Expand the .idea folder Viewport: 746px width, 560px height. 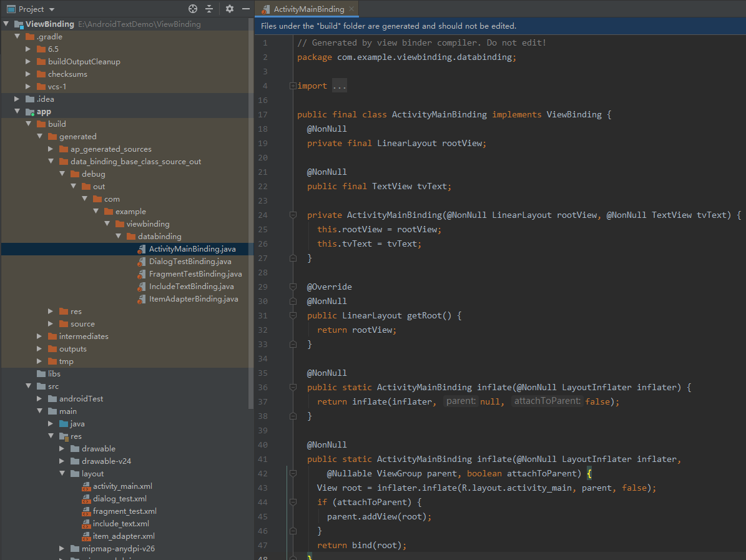pos(17,99)
